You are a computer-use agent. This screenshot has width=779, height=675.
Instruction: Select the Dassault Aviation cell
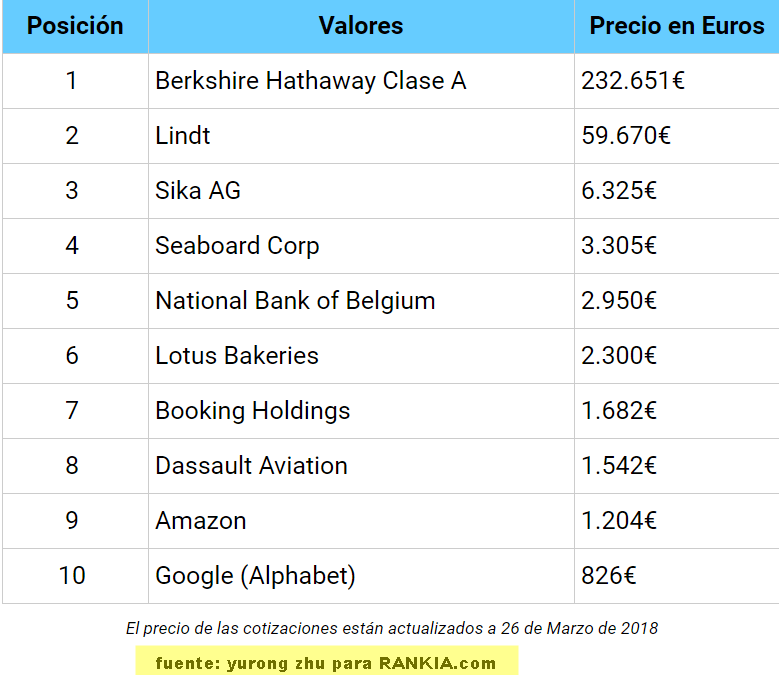click(251, 466)
